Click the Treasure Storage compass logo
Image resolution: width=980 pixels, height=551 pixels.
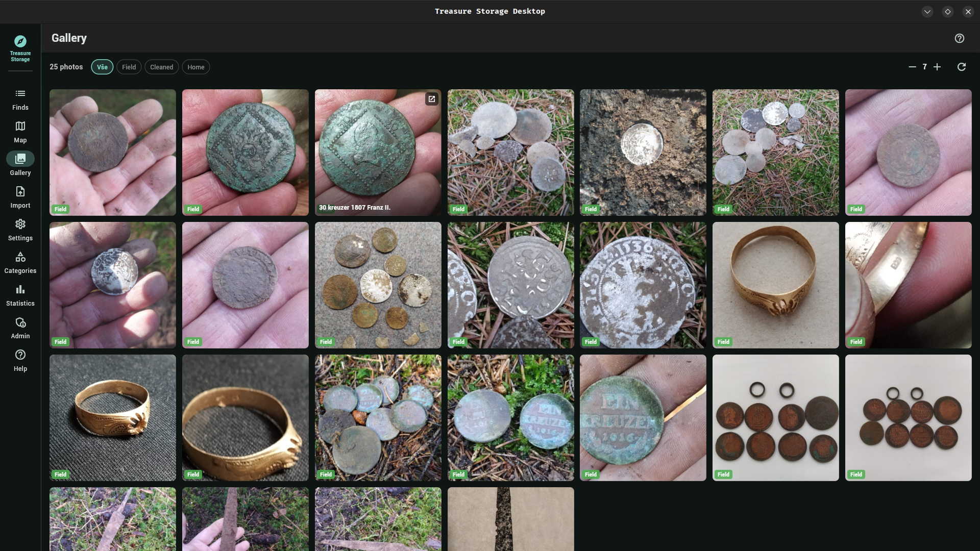[20, 42]
